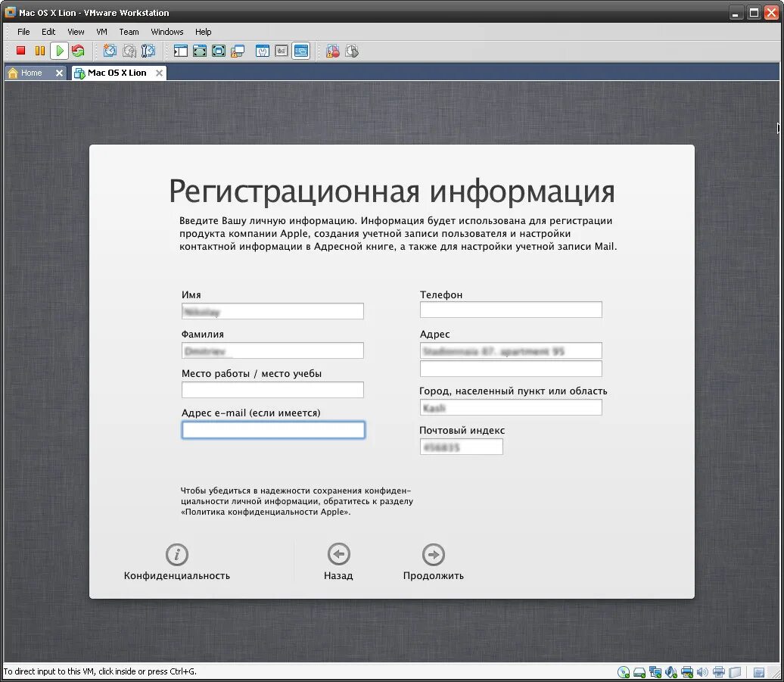Close the Mac OS X Lion tab

coord(159,73)
